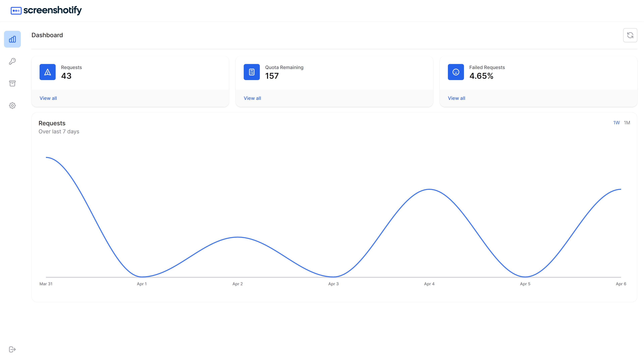Click the Mar 31 axis label
This screenshot has height=362, width=644.
coord(46,284)
